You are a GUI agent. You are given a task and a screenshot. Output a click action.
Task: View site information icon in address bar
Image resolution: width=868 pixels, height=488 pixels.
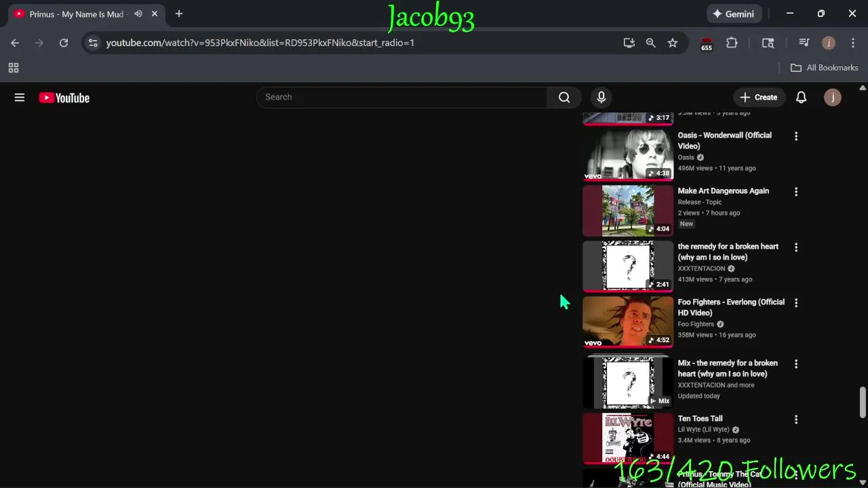[x=94, y=43]
